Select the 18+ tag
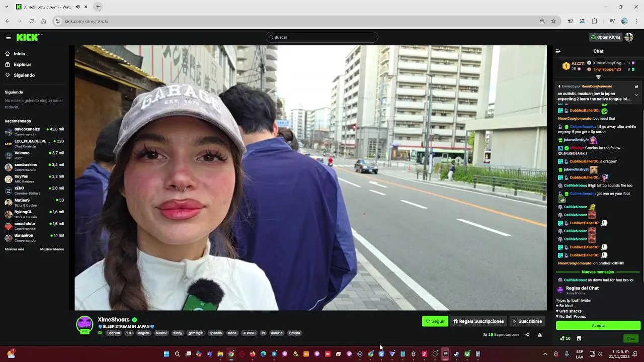 click(x=129, y=333)
